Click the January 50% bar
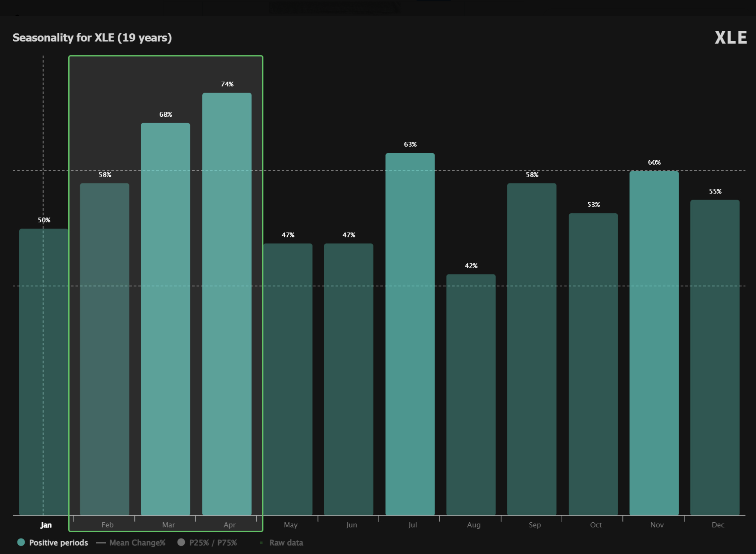This screenshot has width=756, height=554. click(44, 372)
